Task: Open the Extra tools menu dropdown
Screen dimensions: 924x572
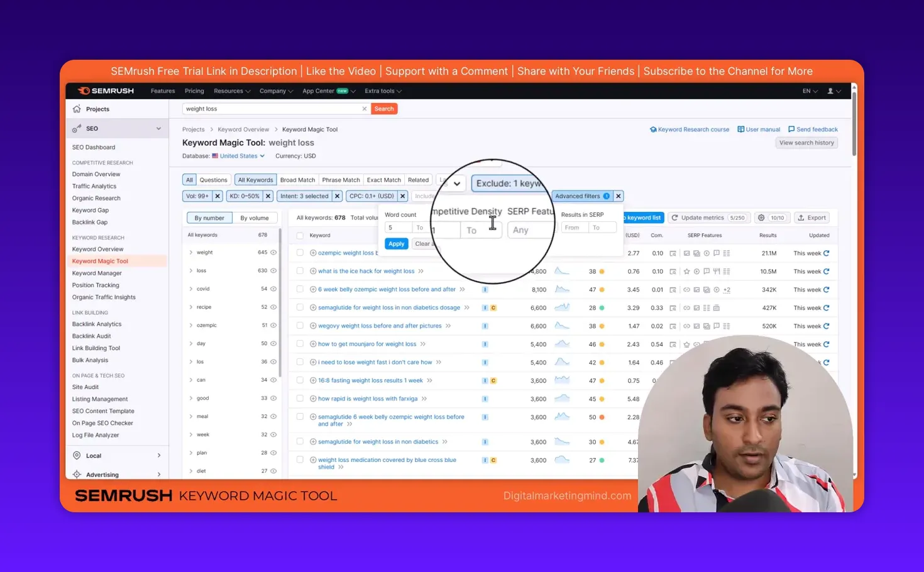Action: pyautogui.click(x=382, y=91)
